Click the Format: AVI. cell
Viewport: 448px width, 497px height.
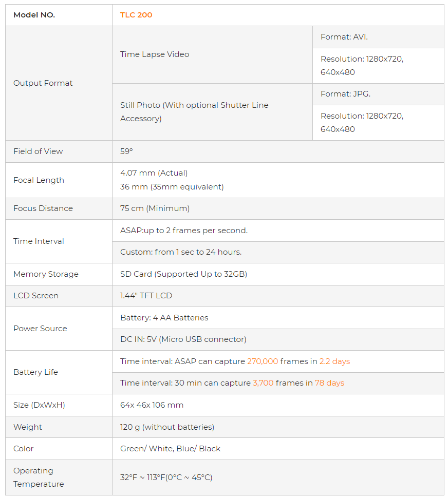click(x=344, y=37)
